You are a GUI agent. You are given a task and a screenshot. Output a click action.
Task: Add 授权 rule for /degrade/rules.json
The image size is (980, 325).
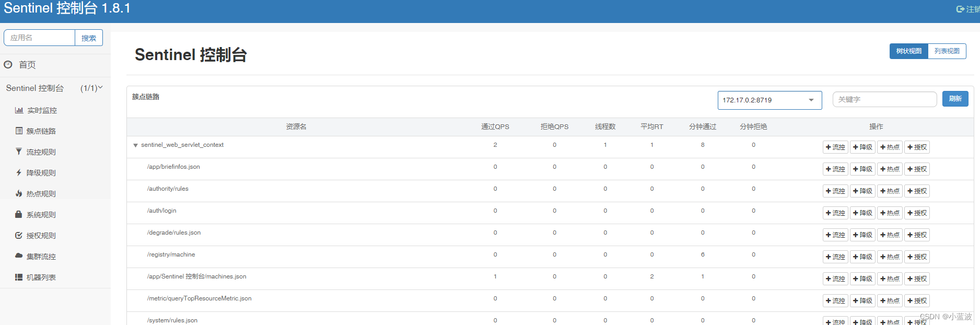917,235
